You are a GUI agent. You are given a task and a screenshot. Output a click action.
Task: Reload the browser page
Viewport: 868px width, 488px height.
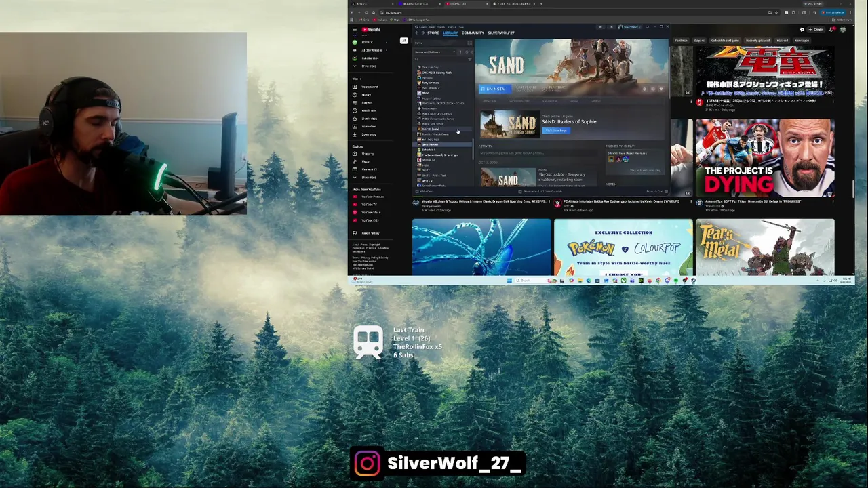coord(366,12)
